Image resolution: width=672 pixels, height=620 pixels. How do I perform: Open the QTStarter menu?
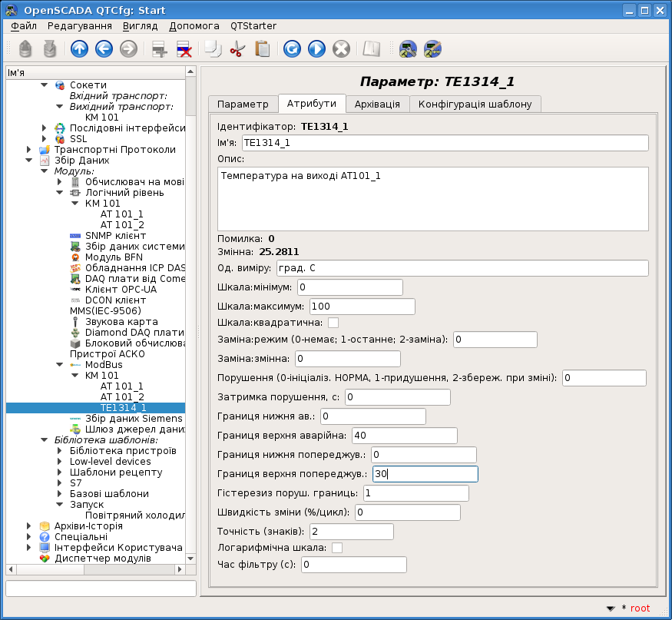coord(253,26)
